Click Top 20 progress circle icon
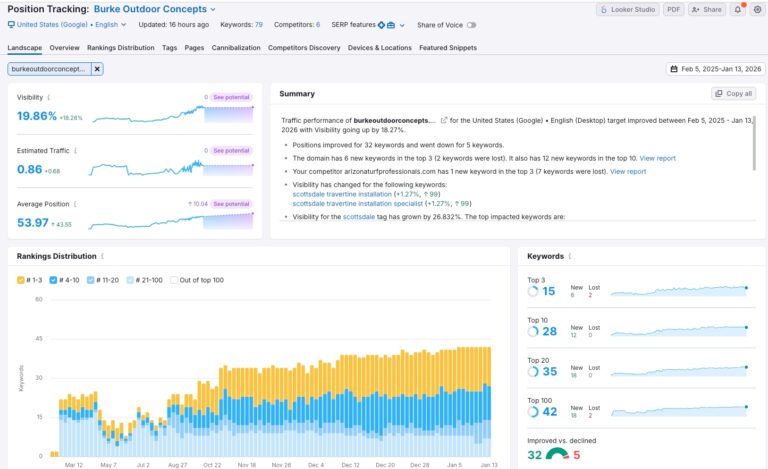 533,372
